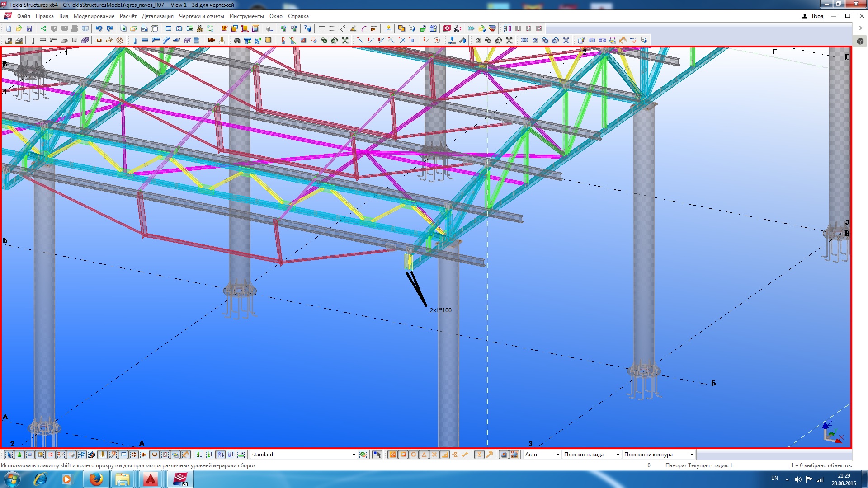Click the Open model folder icon
The image size is (868, 488).
[x=19, y=28]
